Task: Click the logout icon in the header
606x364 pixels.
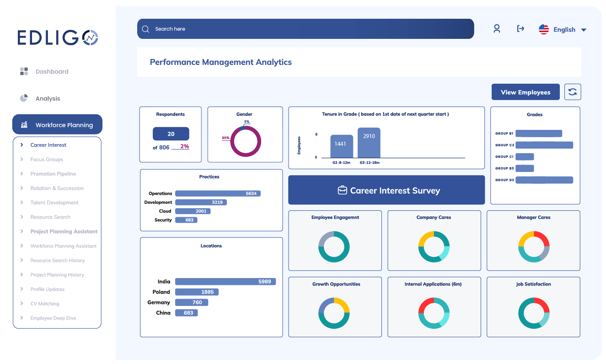Action: (520, 28)
